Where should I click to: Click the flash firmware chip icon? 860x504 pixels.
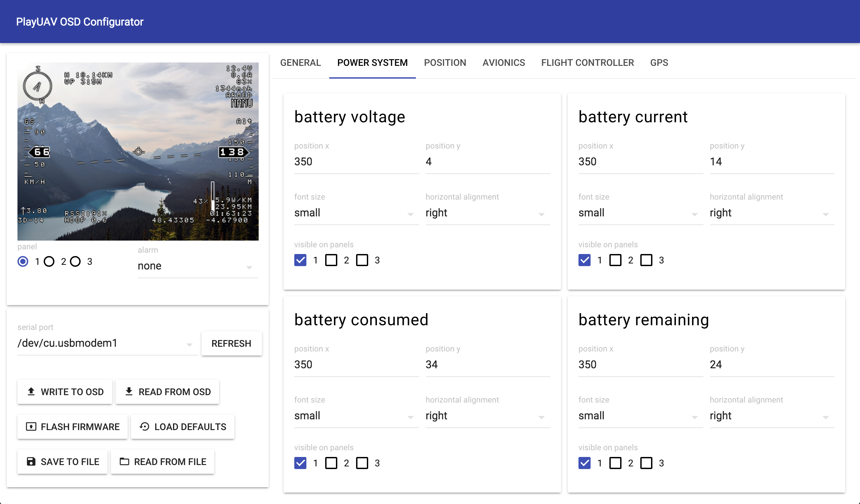pos(31,426)
